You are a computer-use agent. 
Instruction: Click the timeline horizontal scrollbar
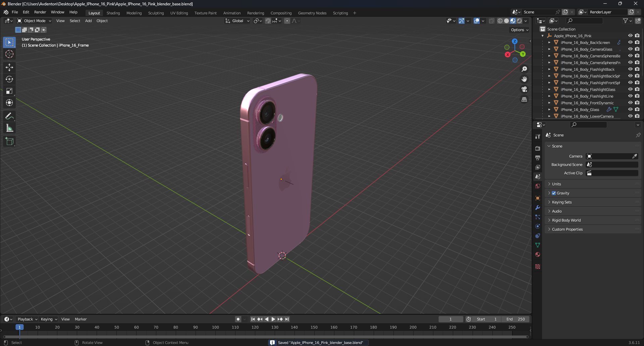point(266,337)
